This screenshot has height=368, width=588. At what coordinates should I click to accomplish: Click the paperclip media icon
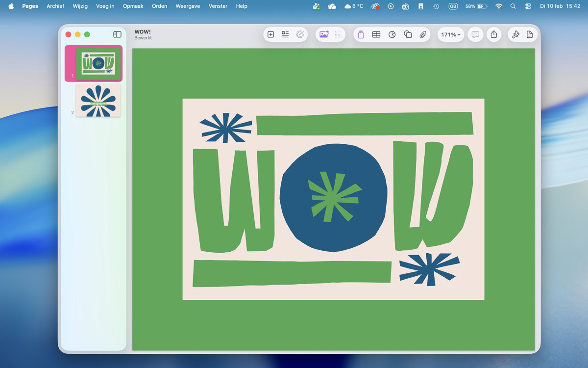pos(423,34)
